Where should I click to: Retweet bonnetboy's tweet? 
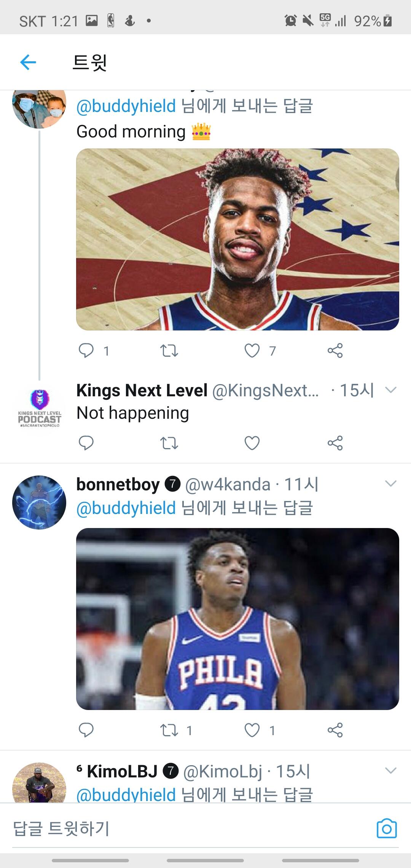[x=169, y=730]
